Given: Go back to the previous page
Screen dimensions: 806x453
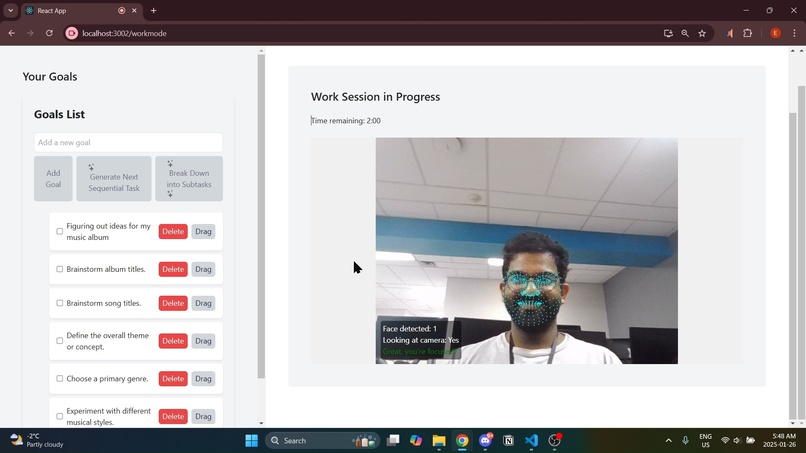Looking at the screenshot, I should [11, 33].
